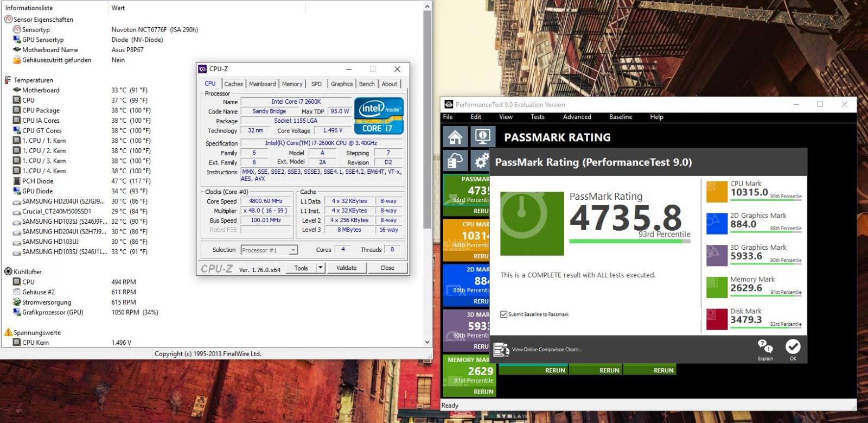Click the PassMark Rating percentile bar
868x423 pixels.
tap(630, 241)
